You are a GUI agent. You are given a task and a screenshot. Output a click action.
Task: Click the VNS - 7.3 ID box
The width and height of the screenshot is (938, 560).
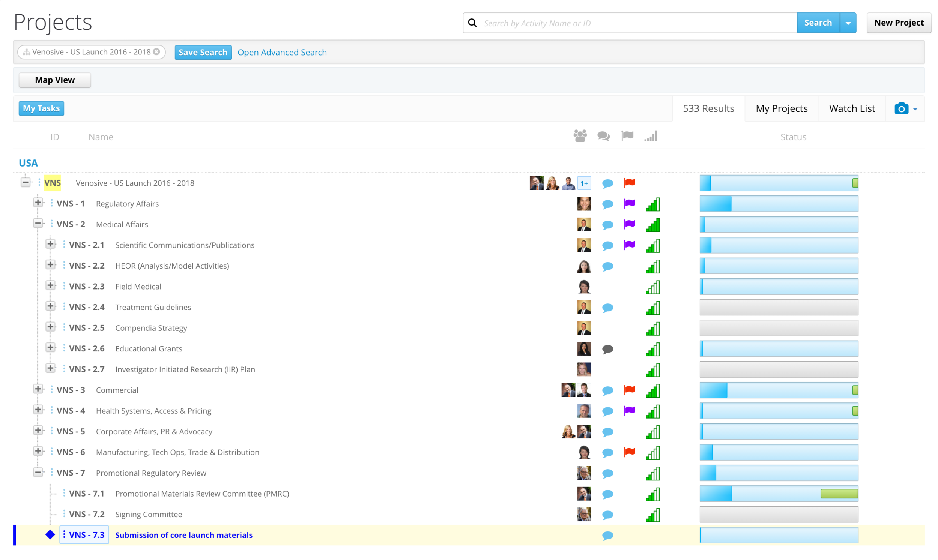(84, 535)
